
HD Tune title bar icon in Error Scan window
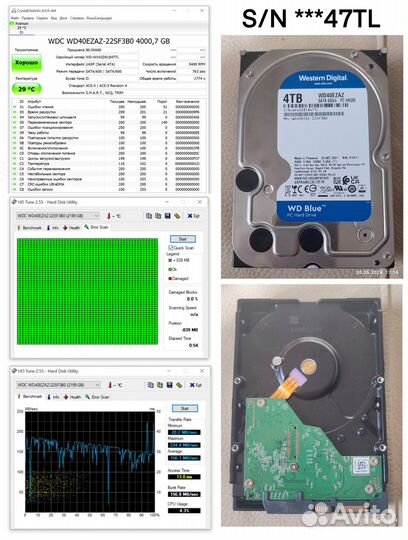click(14, 202)
